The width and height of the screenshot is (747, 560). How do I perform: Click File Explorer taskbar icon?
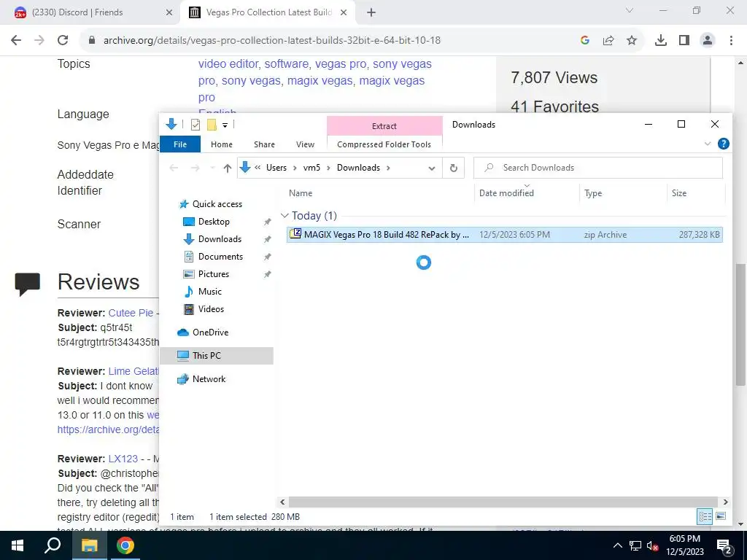click(89, 545)
